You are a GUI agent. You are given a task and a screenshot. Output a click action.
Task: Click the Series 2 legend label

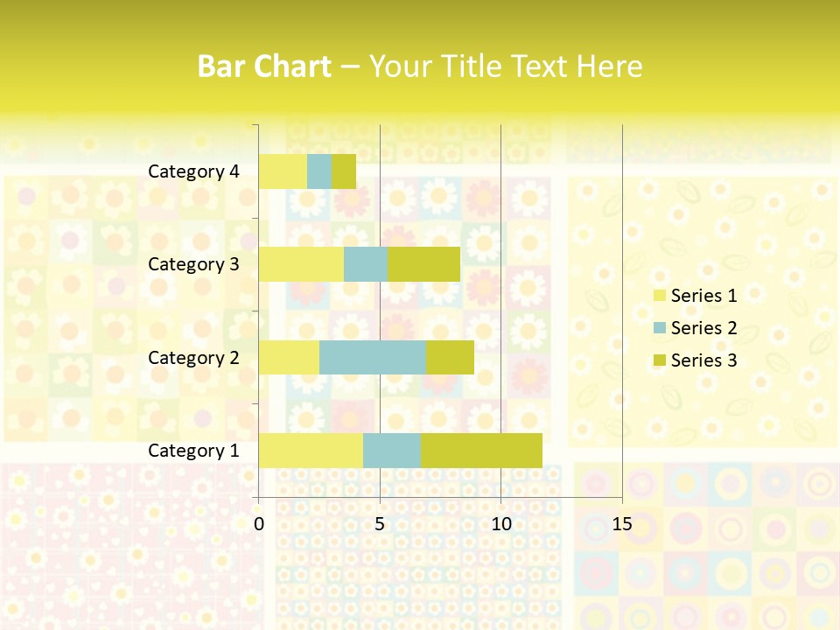tap(703, 328)
